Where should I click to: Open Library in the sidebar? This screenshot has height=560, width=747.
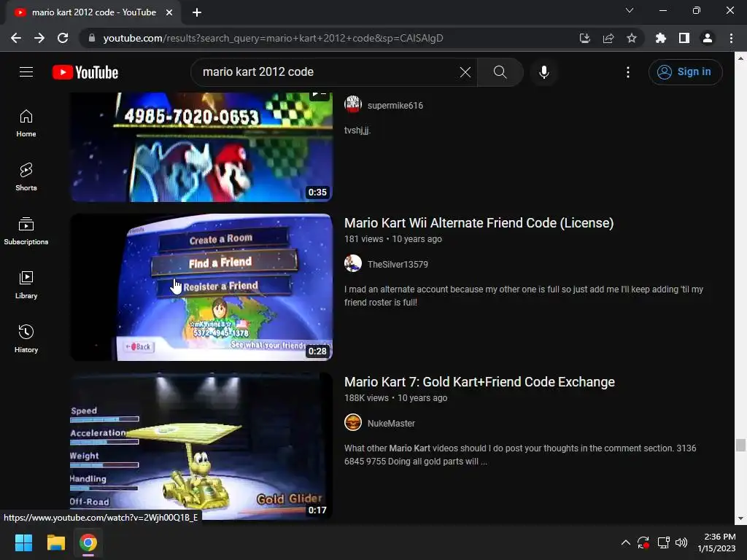(x=26, y=285)
